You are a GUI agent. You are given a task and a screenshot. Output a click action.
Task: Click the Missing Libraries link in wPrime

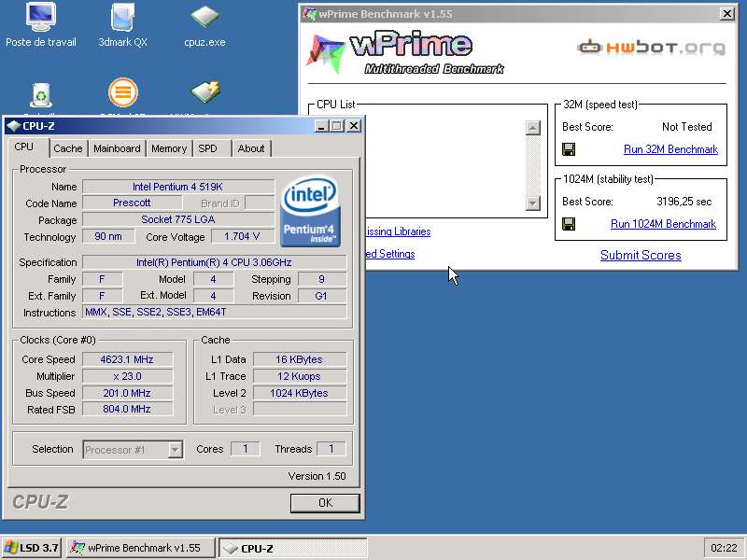coord(399,231)
